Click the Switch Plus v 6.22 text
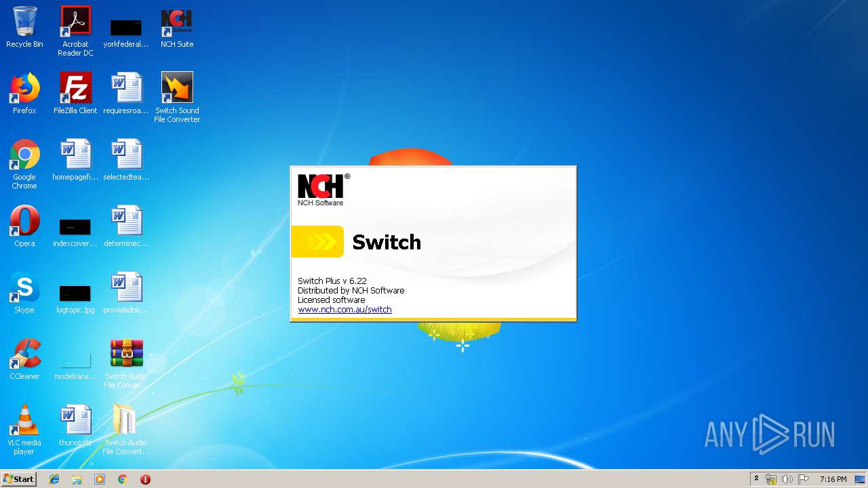868x488 pixels. pos(332,281)
